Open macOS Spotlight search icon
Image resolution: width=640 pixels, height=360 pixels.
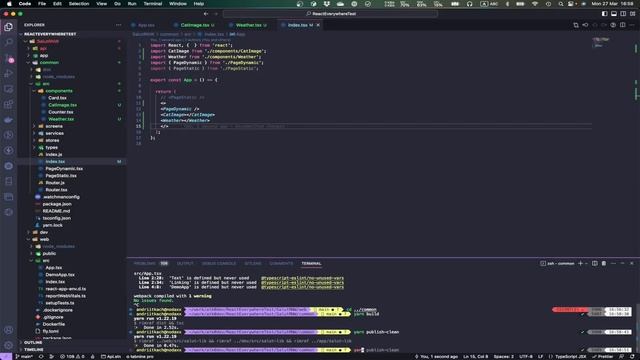[561, 4]
